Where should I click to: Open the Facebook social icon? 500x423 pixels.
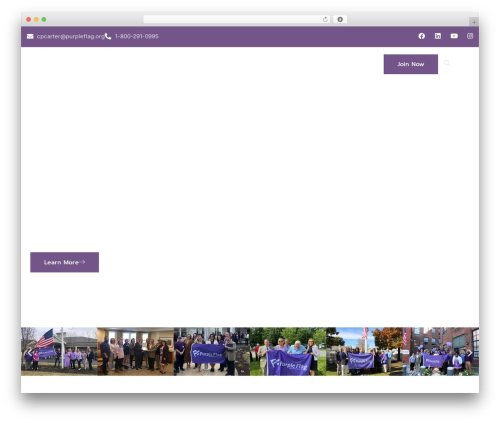[422, 36]
